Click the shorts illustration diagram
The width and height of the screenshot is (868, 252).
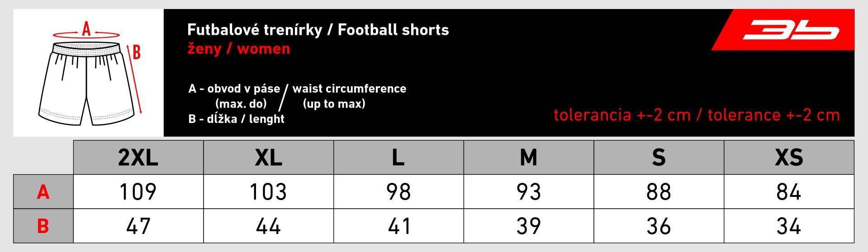click(x=86, y=84)
